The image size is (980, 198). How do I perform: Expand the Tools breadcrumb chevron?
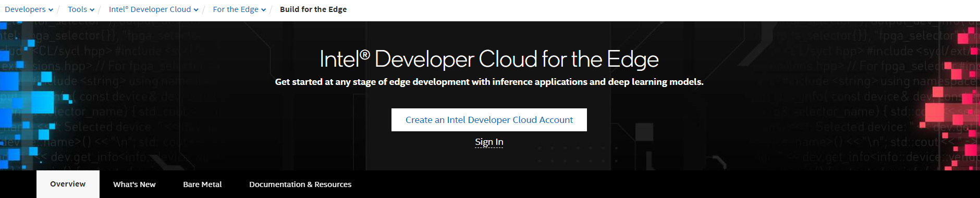92,10
